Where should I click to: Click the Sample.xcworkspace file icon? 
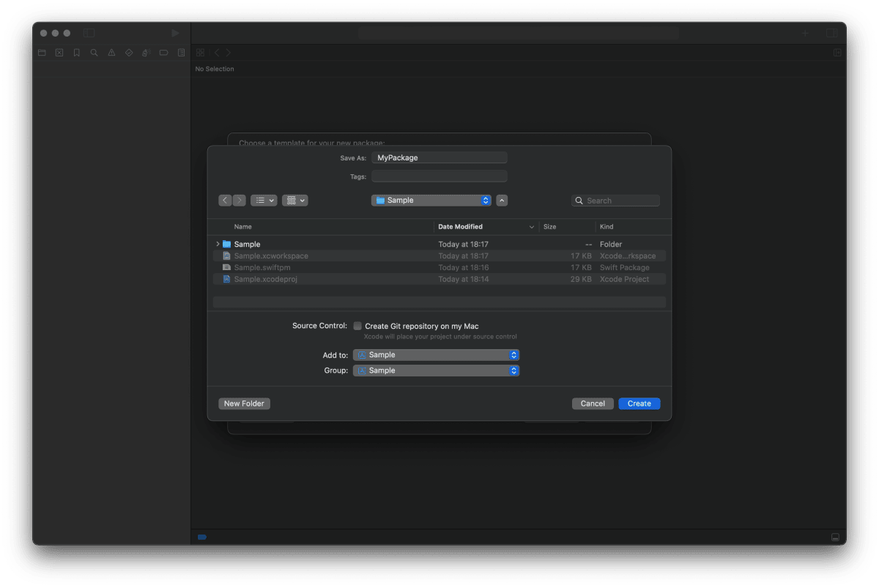tap(227, 256)
